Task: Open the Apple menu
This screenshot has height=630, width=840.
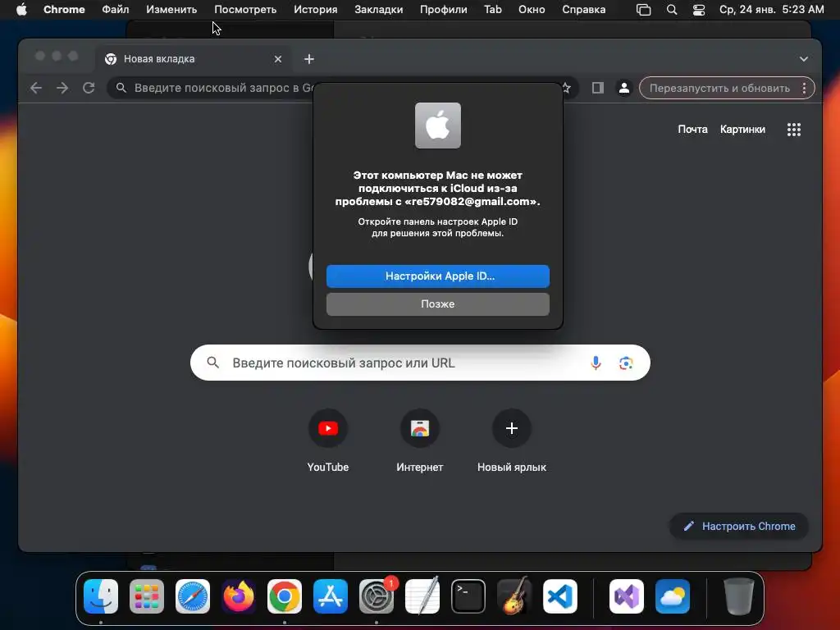Action: [x=21, y=10]
